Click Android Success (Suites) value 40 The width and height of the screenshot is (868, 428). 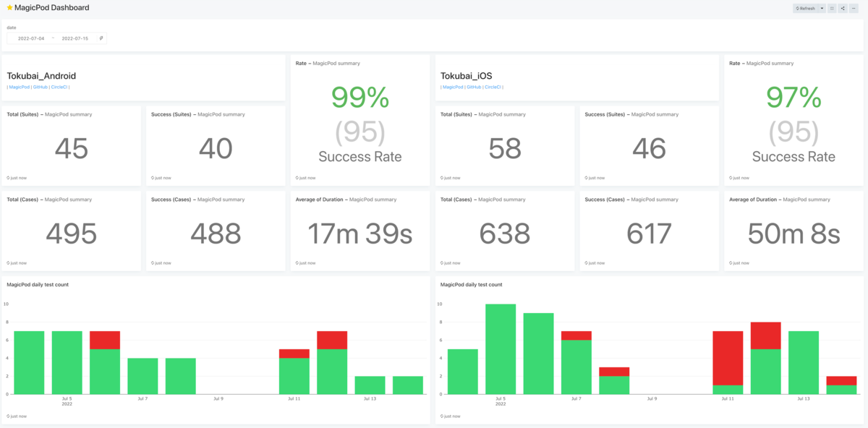[x=216, y=148]
